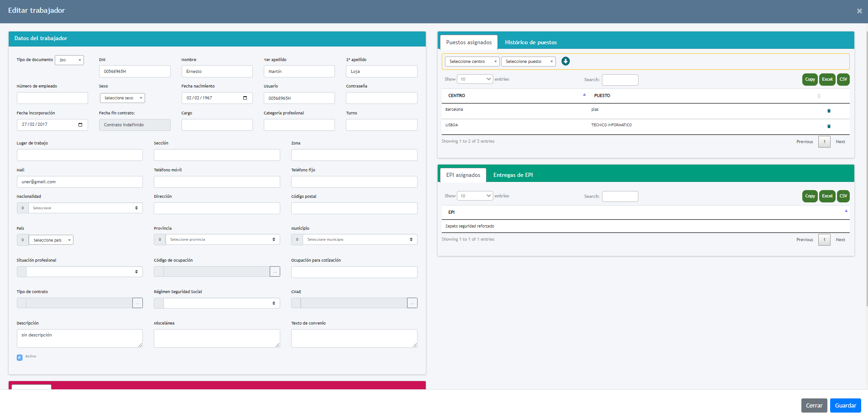Click the add position download arrow icon
Image resolution: width=868 pixels, height=413 pixels.
(565, 61)
